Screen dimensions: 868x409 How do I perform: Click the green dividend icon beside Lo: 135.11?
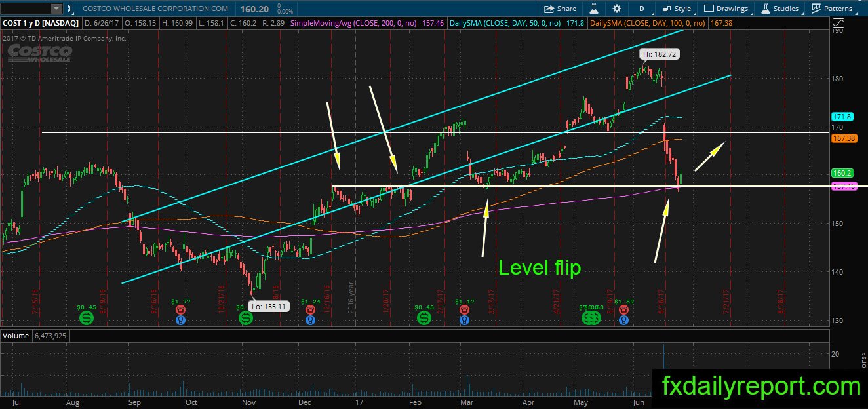tap(245, 318)
